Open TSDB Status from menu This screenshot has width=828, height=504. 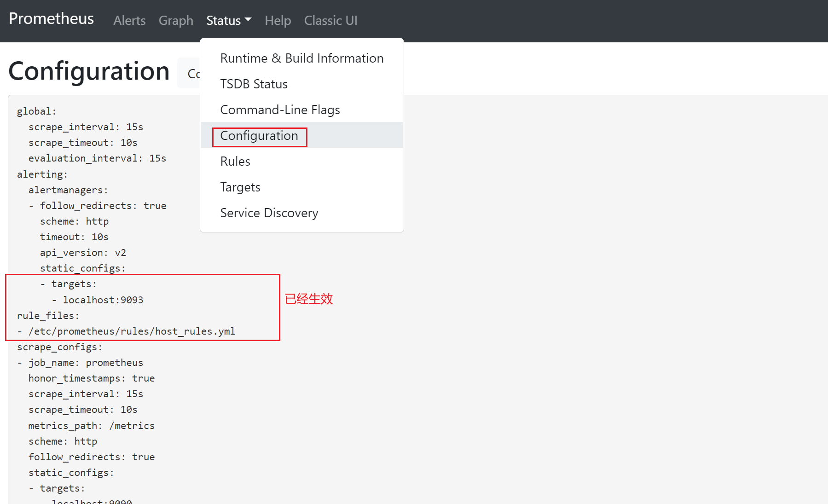click(x=302, y=84)
